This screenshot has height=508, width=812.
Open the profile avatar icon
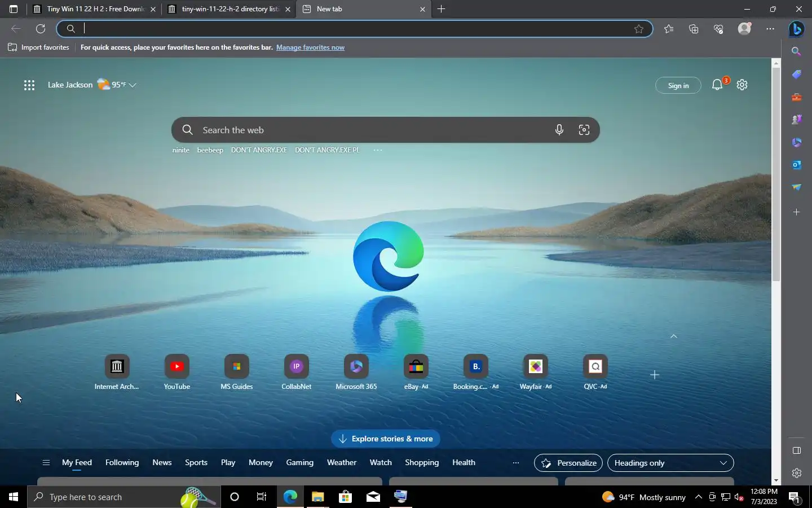coord(745,29)
